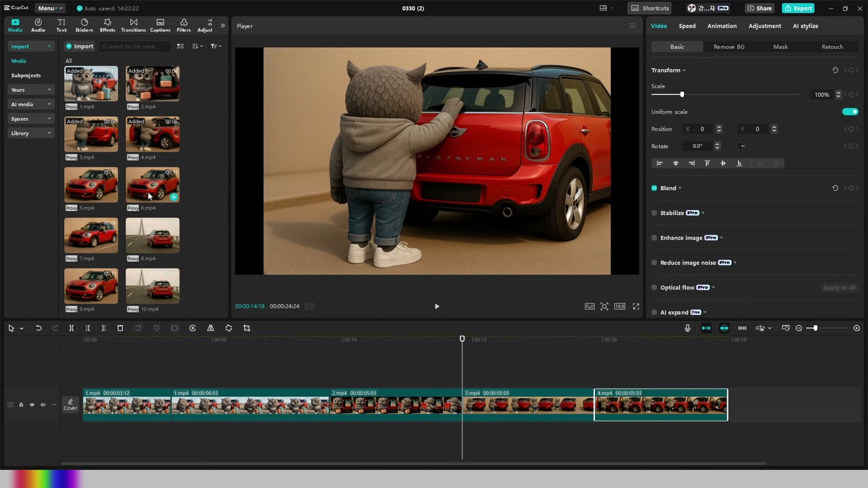
Task: Click the Mirror flip icon
Action: click(x=211, y=328)
